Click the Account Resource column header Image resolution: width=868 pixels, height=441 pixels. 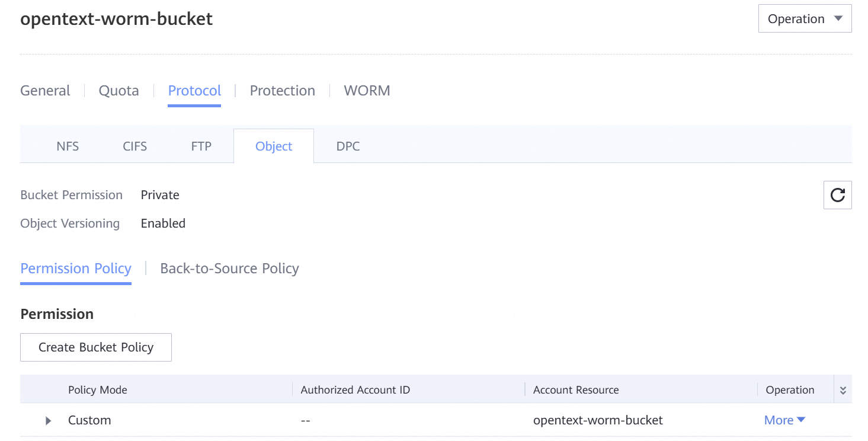[576, 390]
